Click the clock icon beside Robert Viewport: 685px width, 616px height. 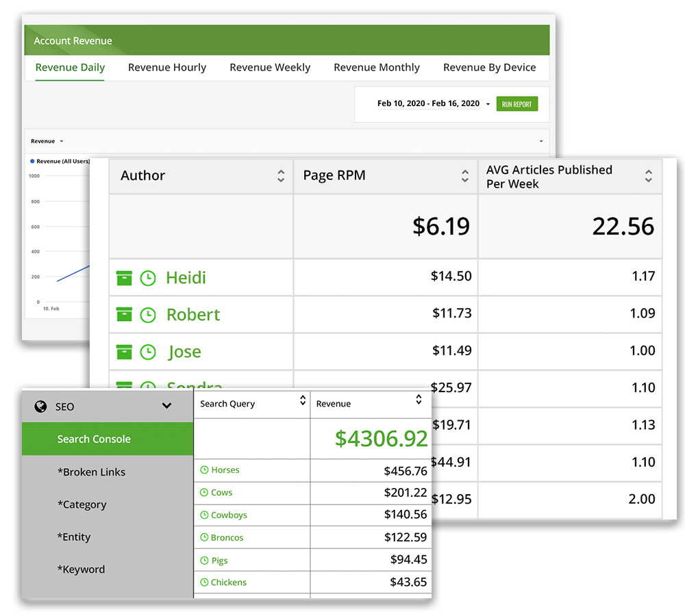(148, 315)
